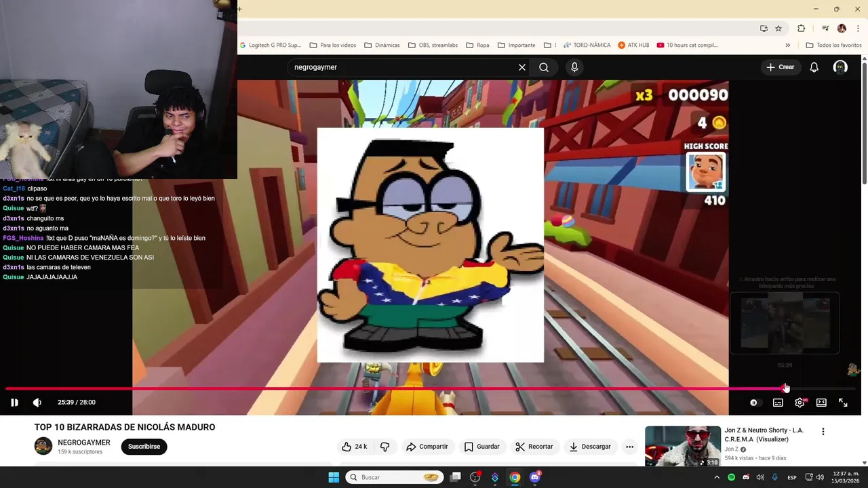Click the Recortar clip button
This screenshot has height=488, width=868.
click(534, 447)
